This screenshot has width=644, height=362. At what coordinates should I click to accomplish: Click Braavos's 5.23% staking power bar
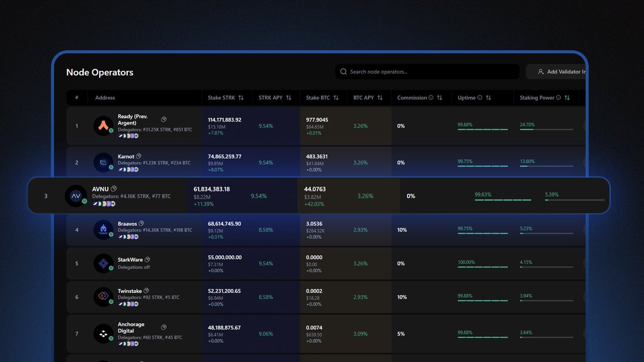click(x=546, y=233)
